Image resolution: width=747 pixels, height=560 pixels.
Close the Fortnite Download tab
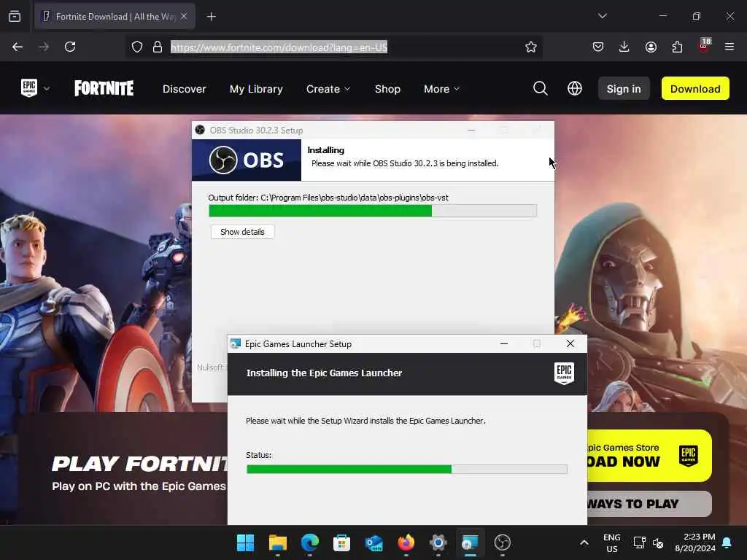(x=184, y=16)
